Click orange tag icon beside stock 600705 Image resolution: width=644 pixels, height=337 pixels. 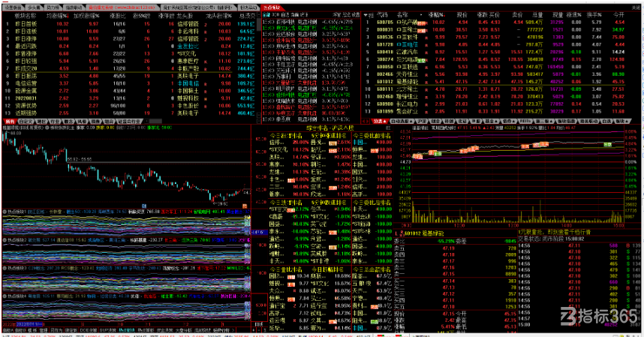[x=422, y=24]
